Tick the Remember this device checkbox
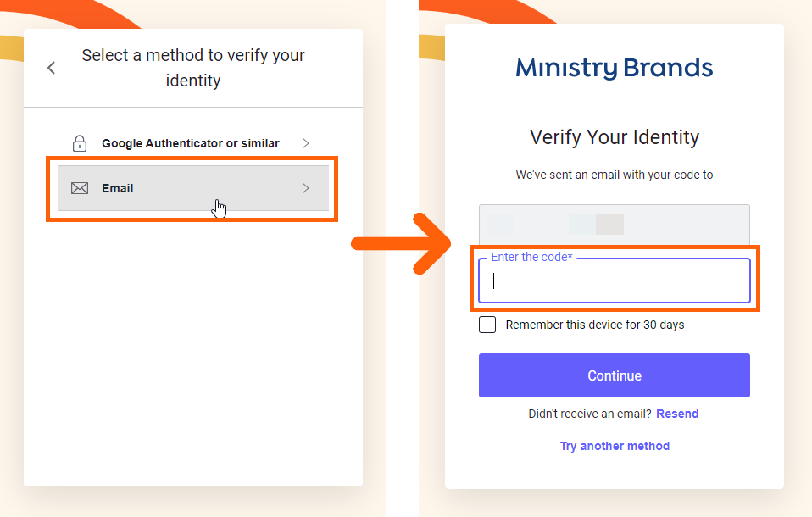Image resolution: width=812 pixels, height=517 pixels. tap(487, 325)
